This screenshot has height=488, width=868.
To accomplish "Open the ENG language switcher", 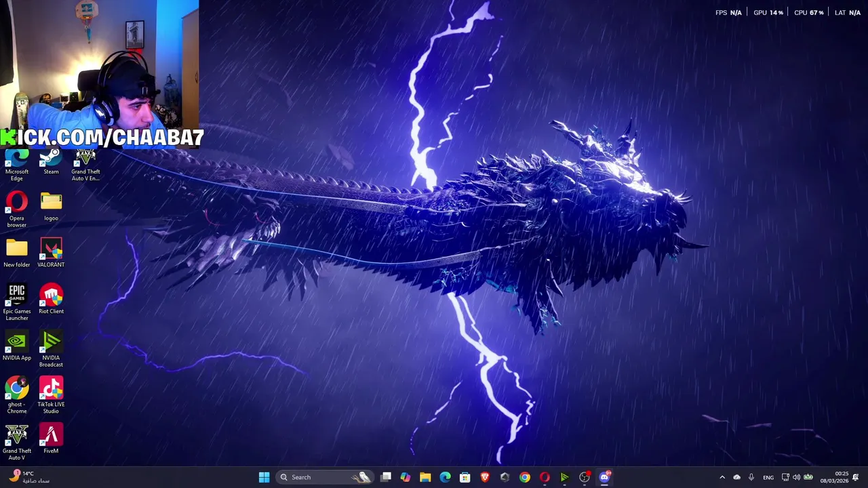I will click(x=768, y=477).
